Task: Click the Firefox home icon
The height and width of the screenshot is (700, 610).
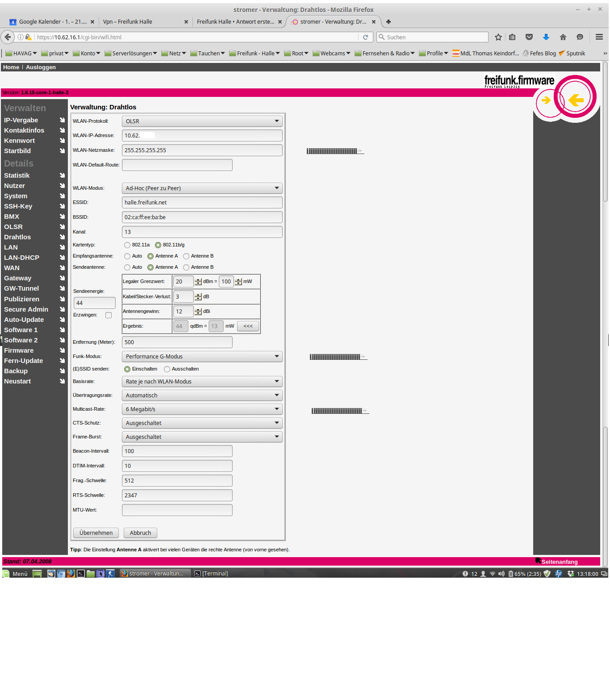Action: tap(563, 37)
